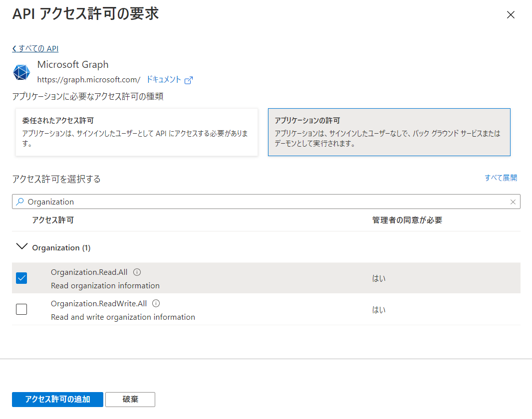Go back via すべての API link
The height and width of the screenshot is (419, 532).
[x=35, y=48]
